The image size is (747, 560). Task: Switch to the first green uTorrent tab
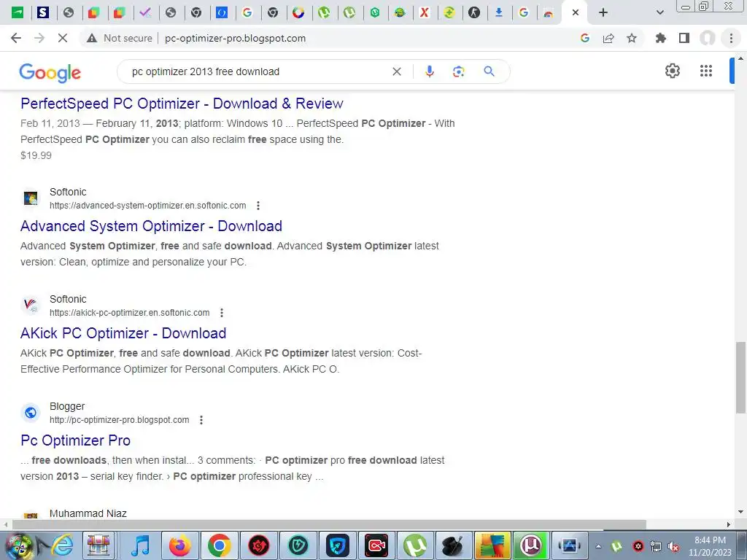[324, 12]
